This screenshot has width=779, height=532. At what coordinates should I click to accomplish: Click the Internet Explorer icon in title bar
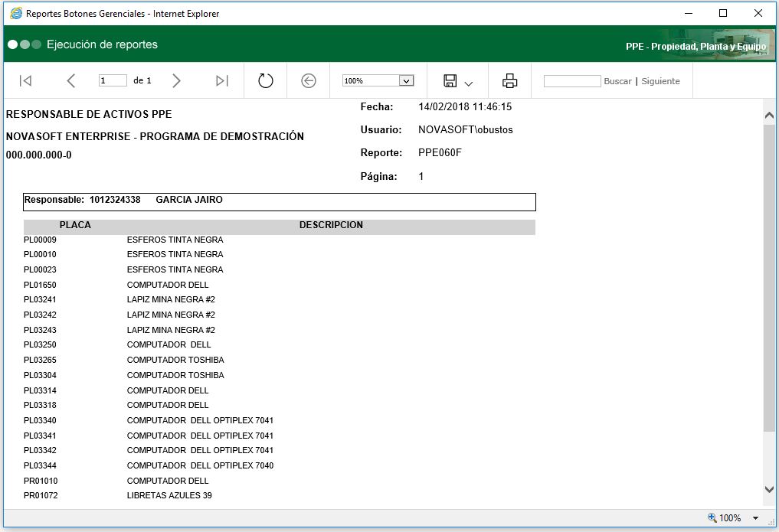click(x=16, y=14)
